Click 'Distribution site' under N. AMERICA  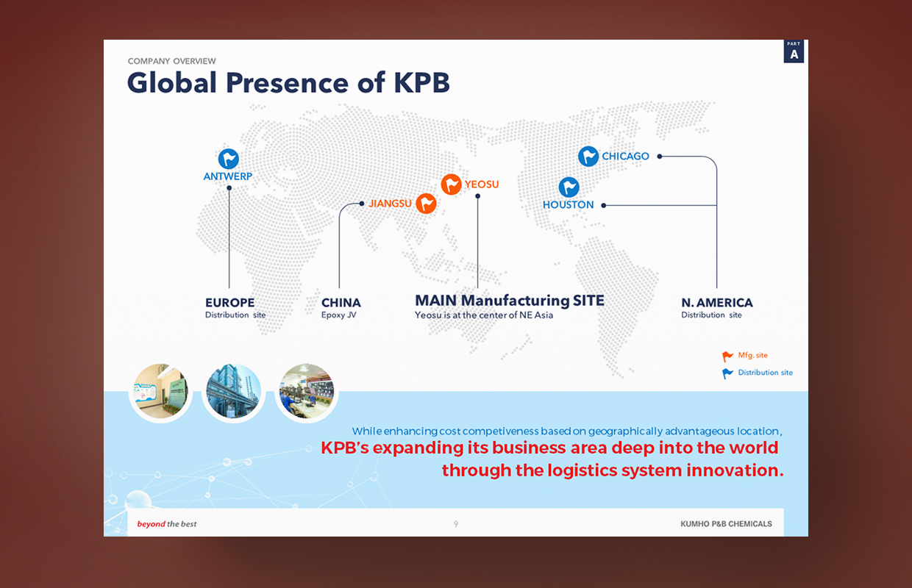[x=711, y=315]
